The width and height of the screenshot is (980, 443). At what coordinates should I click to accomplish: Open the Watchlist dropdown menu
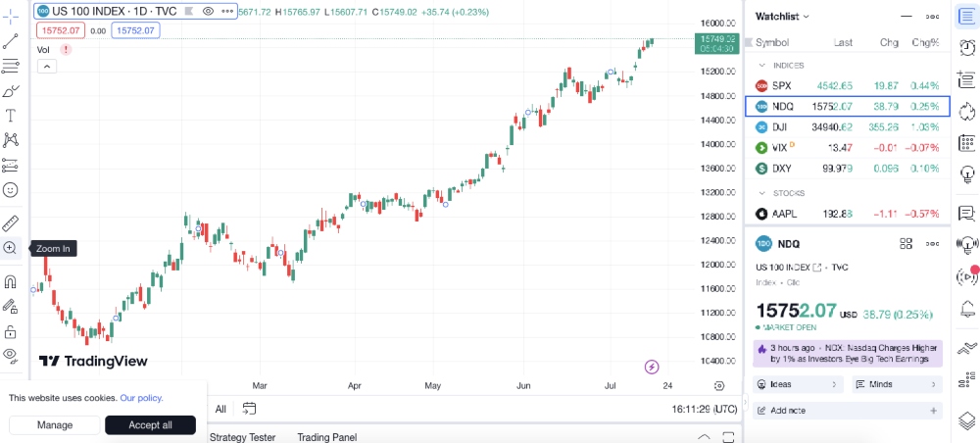[x=782, y=17]
